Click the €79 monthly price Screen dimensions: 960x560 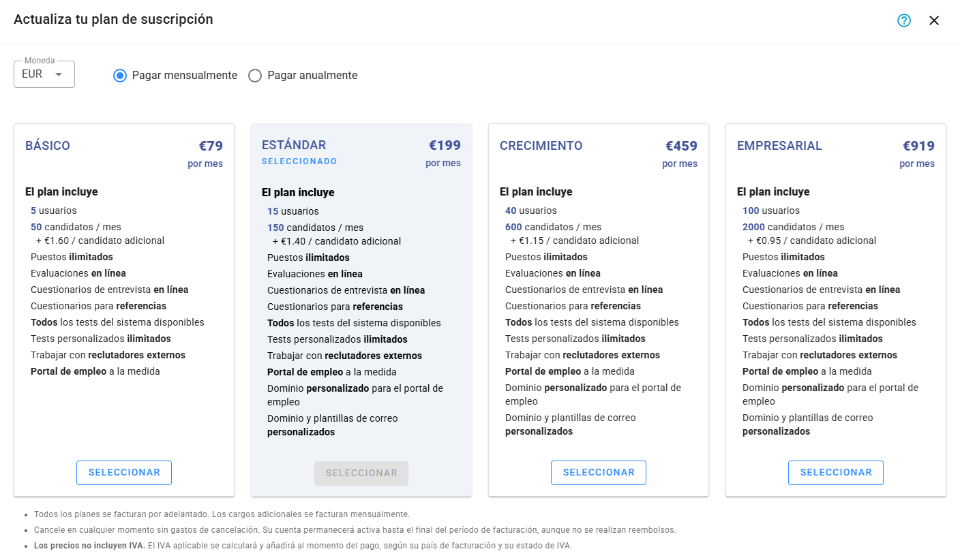pyautogui.click(x=211, y=146)
